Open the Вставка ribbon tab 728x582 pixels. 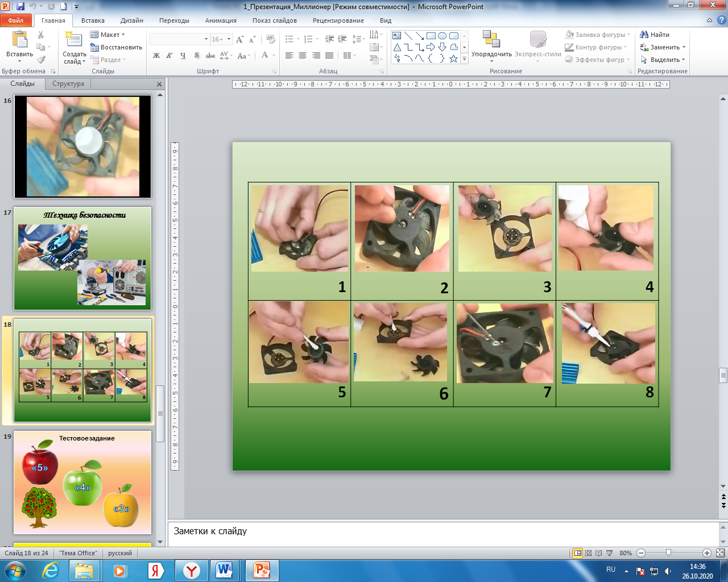(93, 20)
